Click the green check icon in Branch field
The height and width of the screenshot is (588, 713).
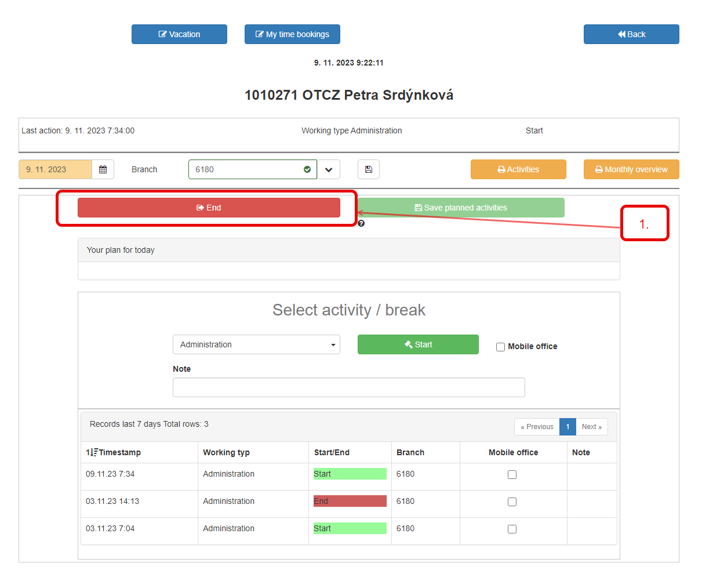pos(307,169)
